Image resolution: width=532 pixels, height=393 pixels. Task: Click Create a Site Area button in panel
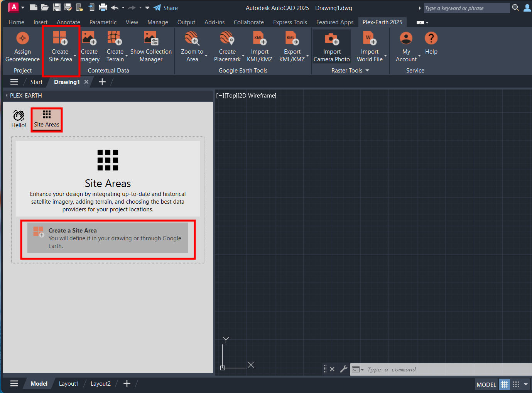pyautogui.click(x=108, y=238)
